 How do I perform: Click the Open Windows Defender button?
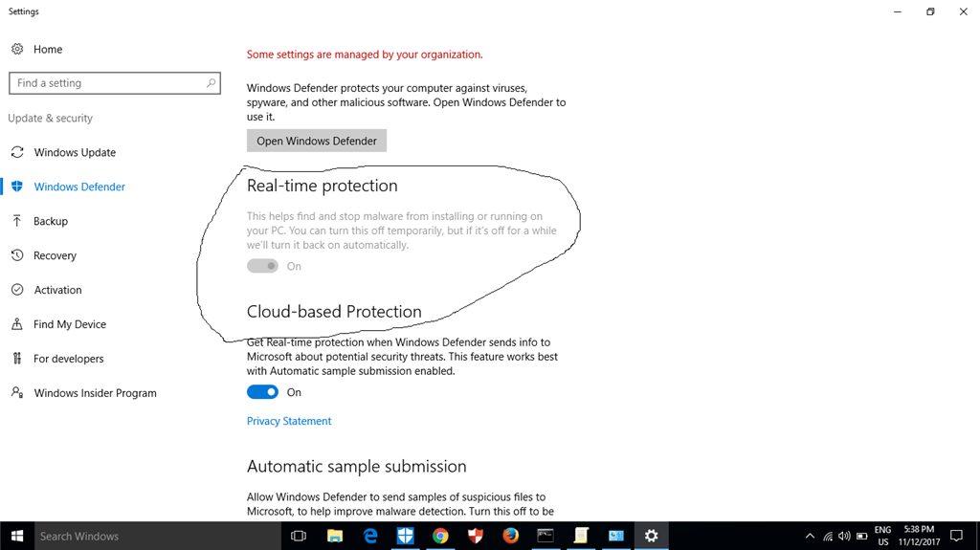pos(317,141)
